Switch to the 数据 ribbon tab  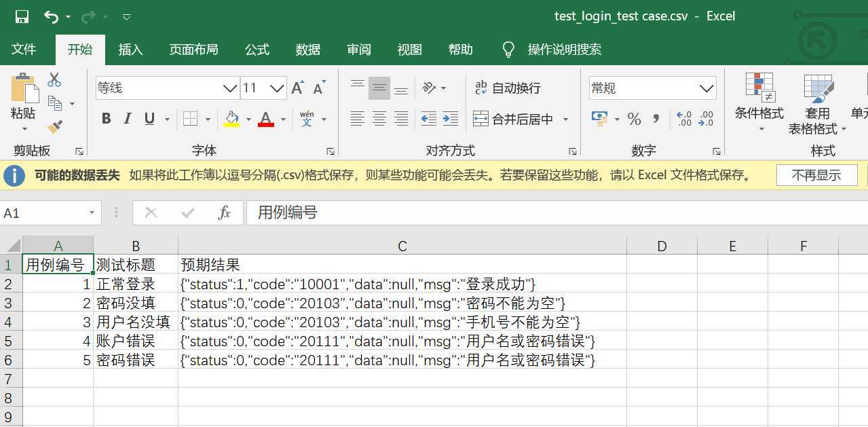tap(307, 49)
